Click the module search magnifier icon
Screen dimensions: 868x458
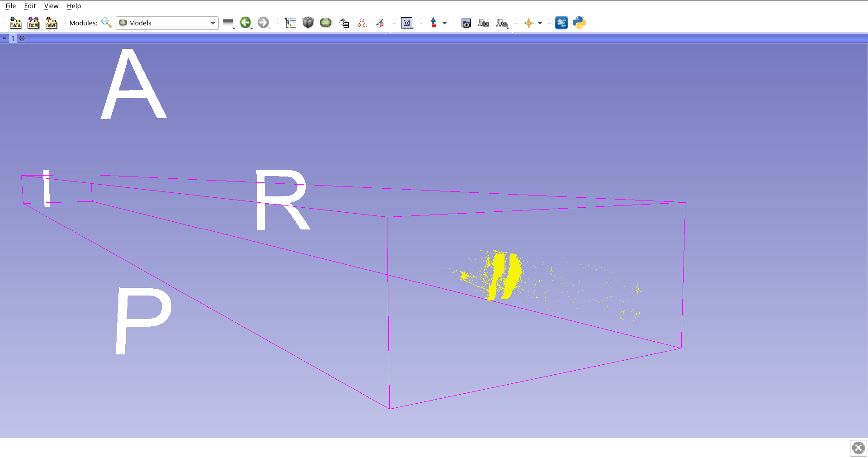point(107,23)
